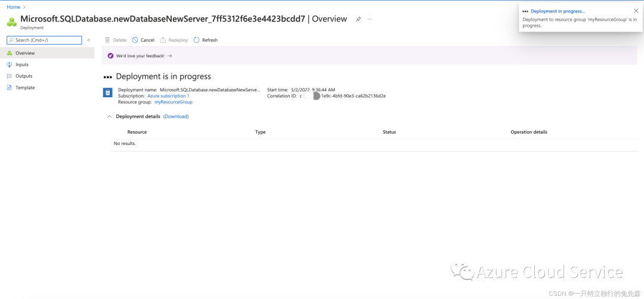Pin the deployment overview to dashboard

358,19
